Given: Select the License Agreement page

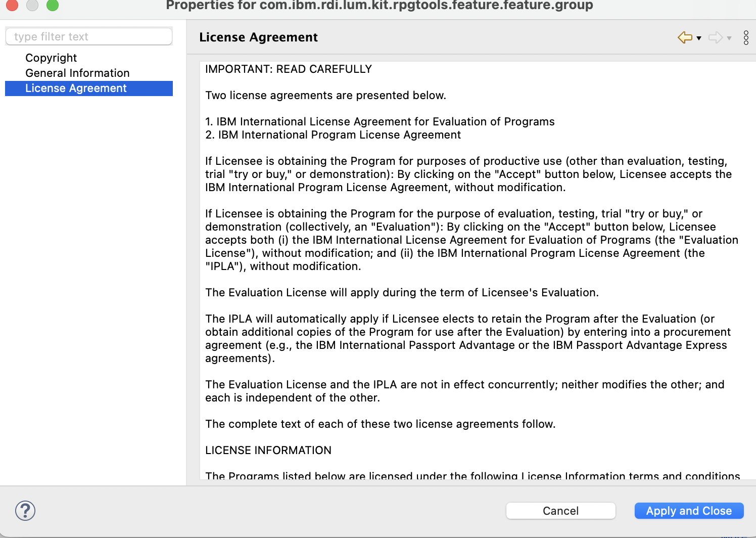Looking at the screenshot, I should (76, 88).
